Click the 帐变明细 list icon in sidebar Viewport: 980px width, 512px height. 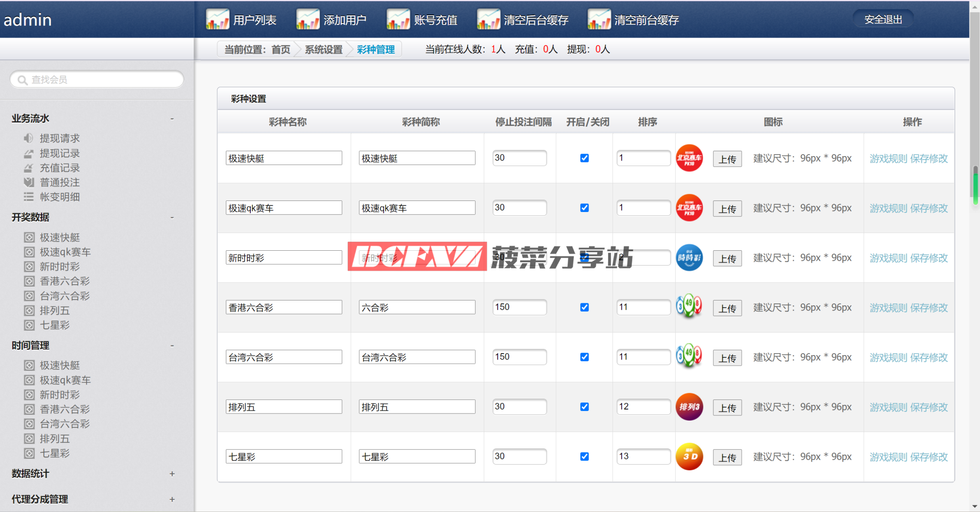pos(29,197)
